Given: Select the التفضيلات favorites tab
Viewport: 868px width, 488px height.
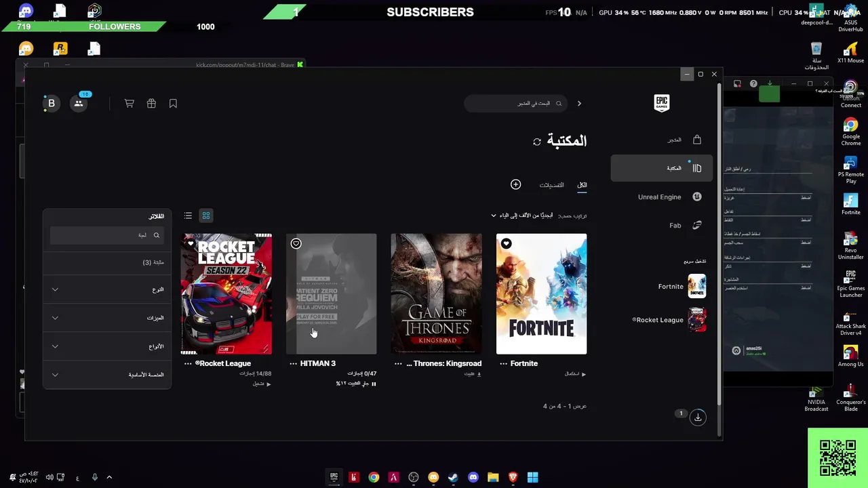Looking at the screenshot, I should pos(551,185).
